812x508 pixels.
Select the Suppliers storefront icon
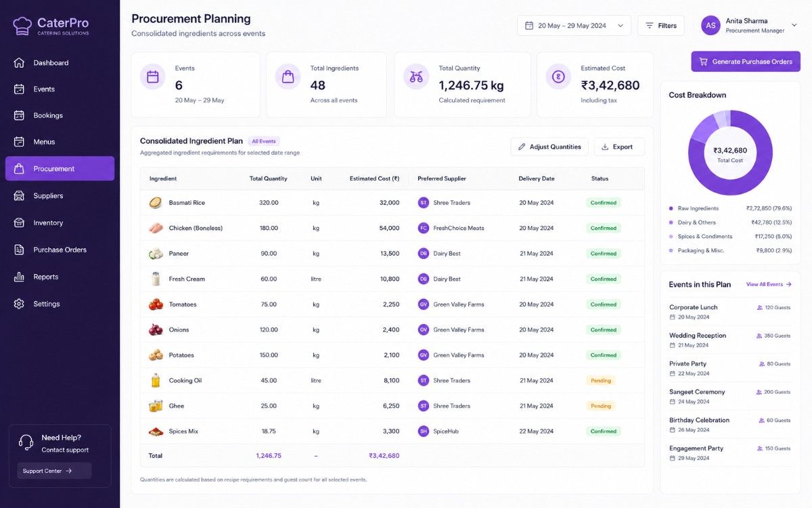[19, 196]
